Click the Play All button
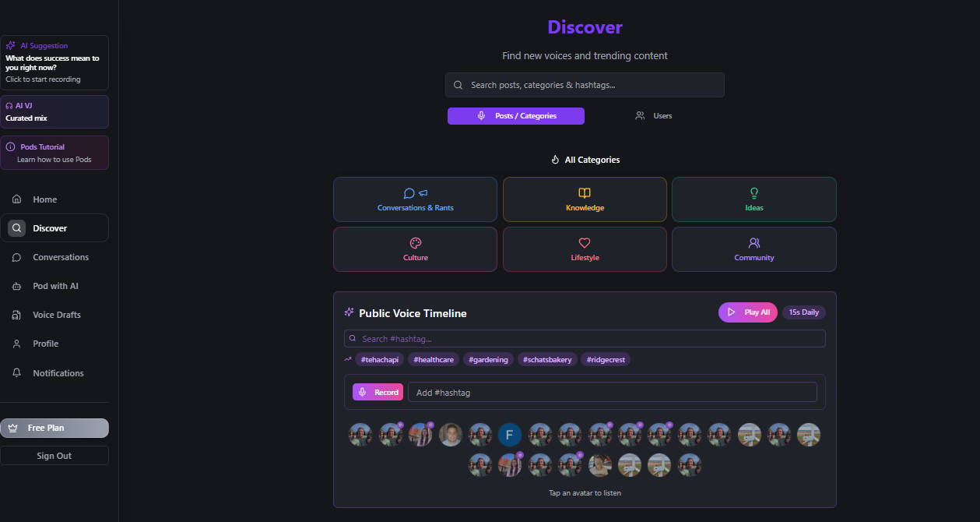The width and height of the screenshot is (980, 522). (x=747, y=312)
